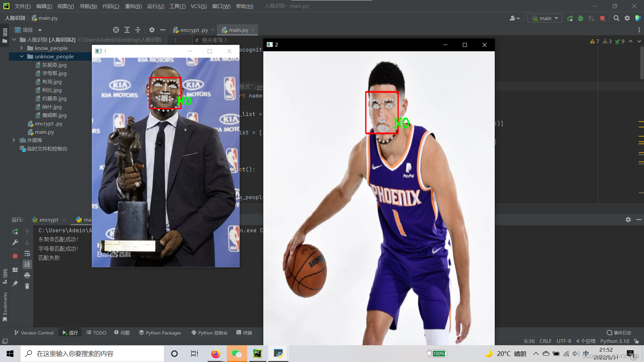The image size is (644, 362).
Task: Close the encrypt run tab
Action: coord(64,220)
